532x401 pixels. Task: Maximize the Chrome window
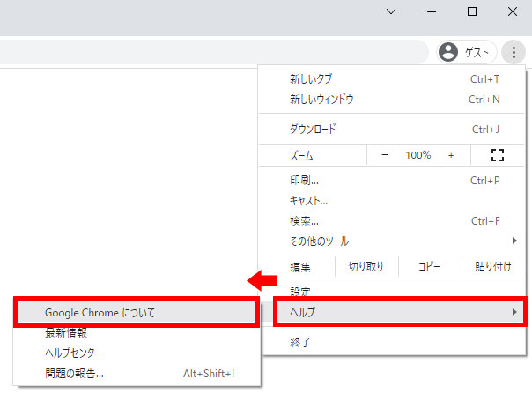tap(472, 11)
